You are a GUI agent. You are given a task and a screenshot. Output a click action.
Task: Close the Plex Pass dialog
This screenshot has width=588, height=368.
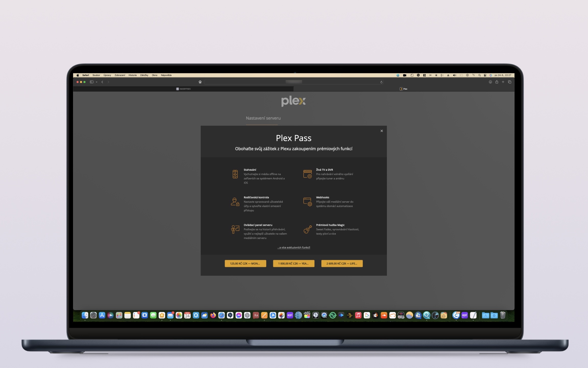[382, 131]
